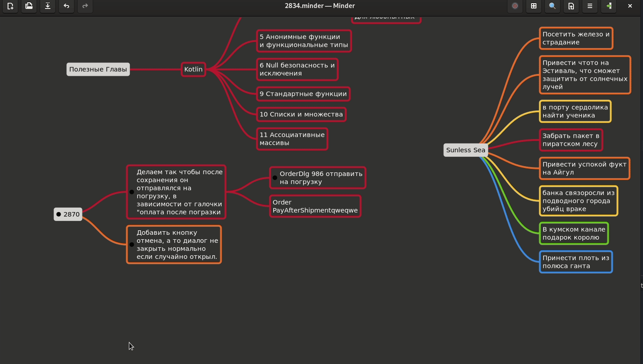
Task: Select 'в порту сердолика найти ученика' node
Action: pos(575,111)
